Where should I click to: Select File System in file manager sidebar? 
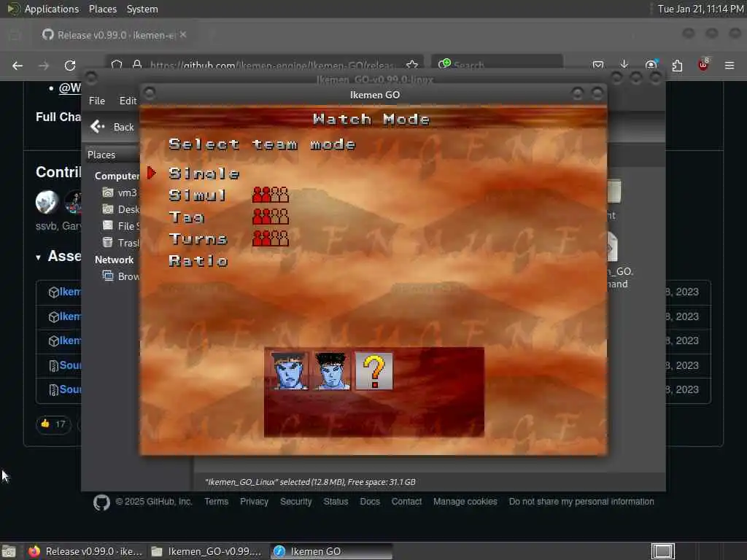[122, 226]
